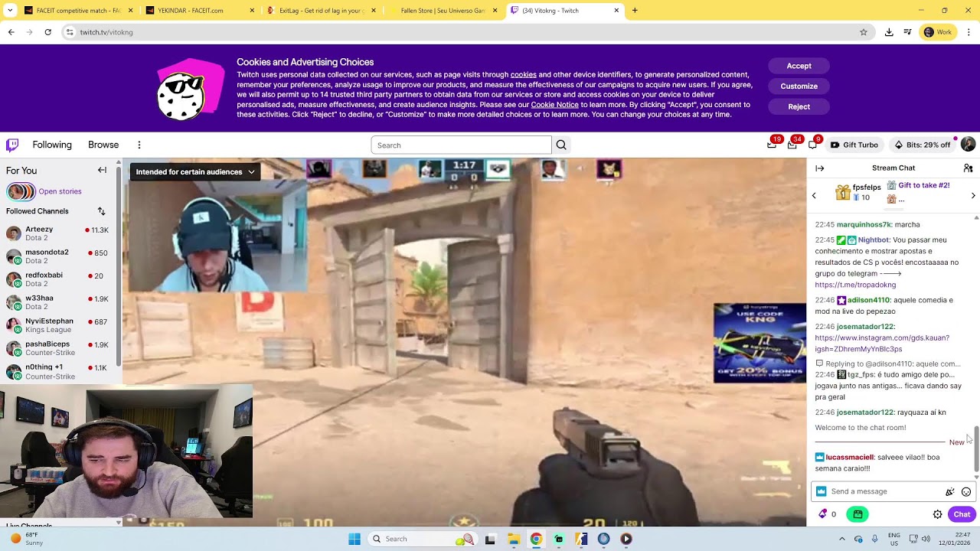Open NyviEstephan's channel in sidebar
Screen dimensions: 980x551
pyautogui.click(x=58, y=325)
